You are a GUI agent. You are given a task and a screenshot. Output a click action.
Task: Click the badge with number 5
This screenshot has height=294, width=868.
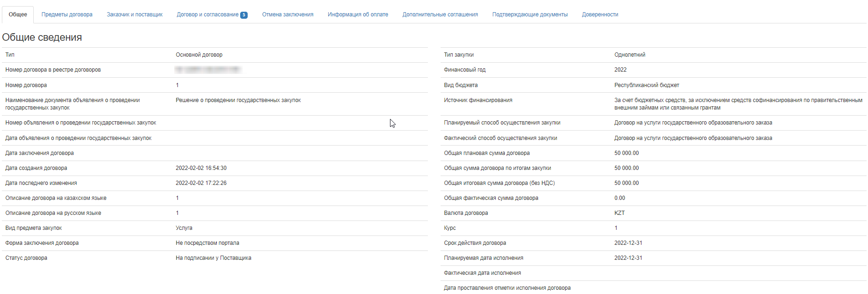click(244, 15)
